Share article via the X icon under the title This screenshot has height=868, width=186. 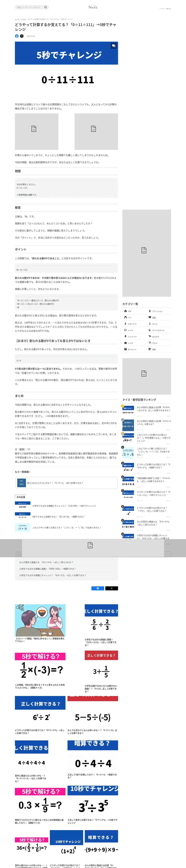(x=22, y=36)
